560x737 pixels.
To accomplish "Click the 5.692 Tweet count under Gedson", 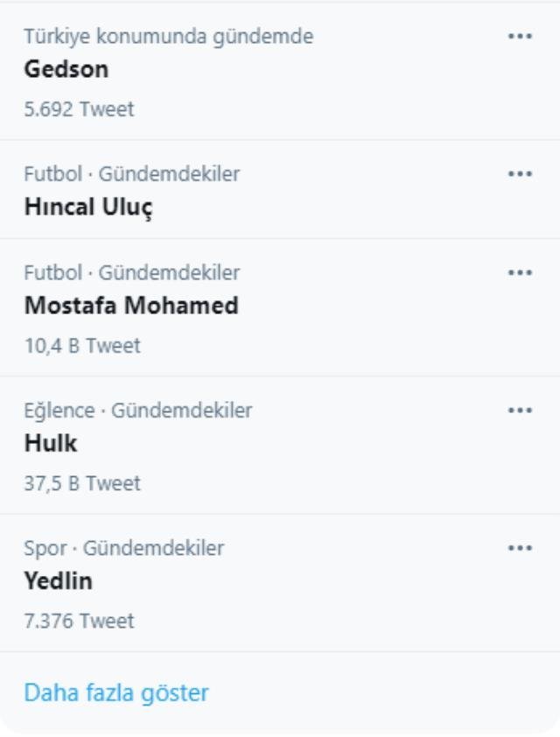I will coord(79,109).
